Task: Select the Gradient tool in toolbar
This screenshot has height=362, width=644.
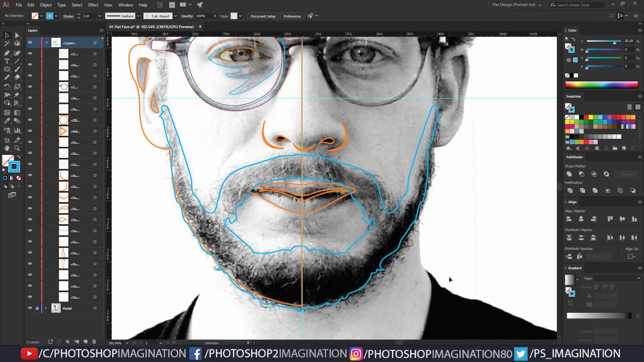Action: point(17,113)
